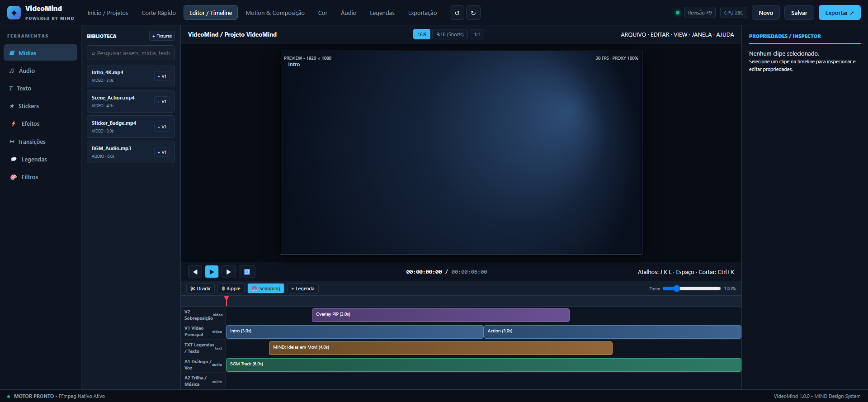
Task: Click the + Legenda timeline button
Action: click(303, 288)
